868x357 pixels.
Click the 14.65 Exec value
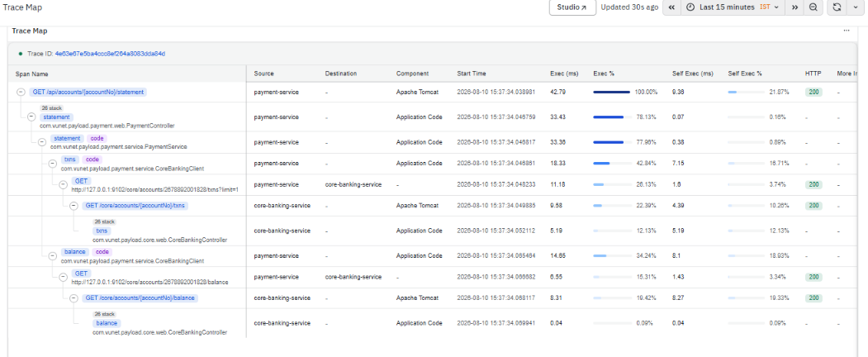(558, 255)
